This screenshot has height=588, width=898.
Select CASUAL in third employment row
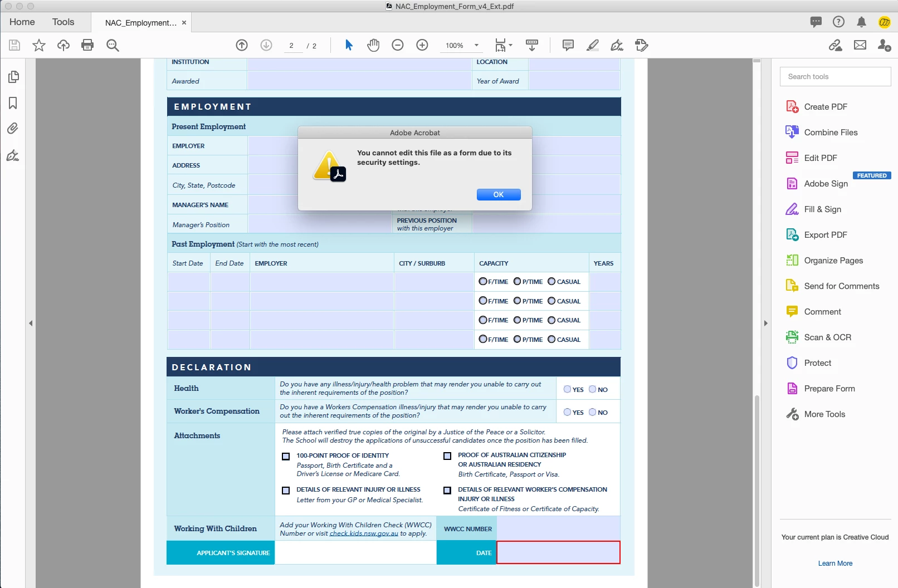552,320
